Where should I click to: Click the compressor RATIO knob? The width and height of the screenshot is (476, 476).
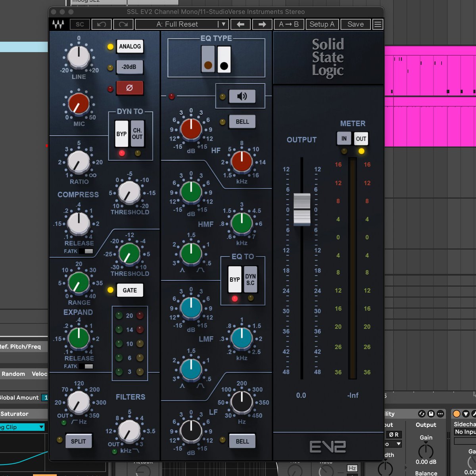point(79,162)
